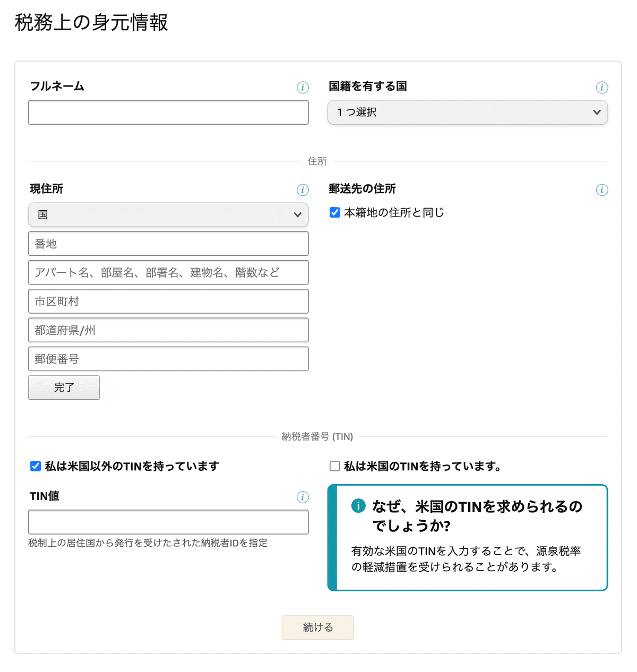Click info icon beside 国籍を有する国
The image size is (637, 672).
point(601,88)
